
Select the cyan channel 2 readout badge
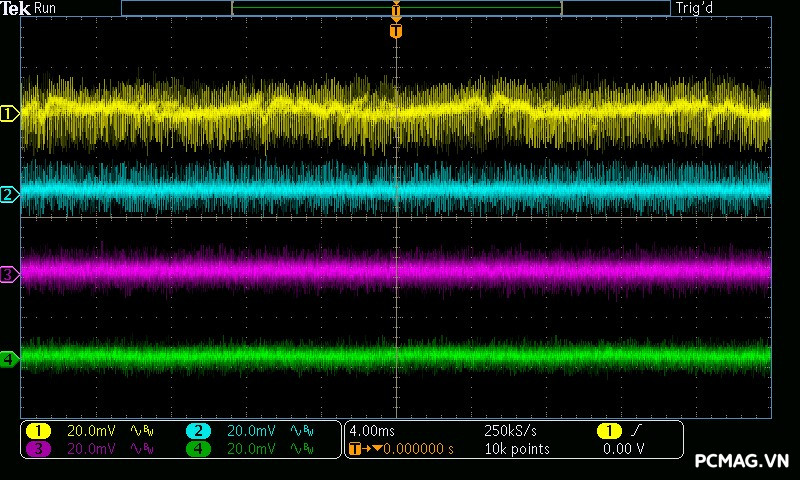coord(198,430)
